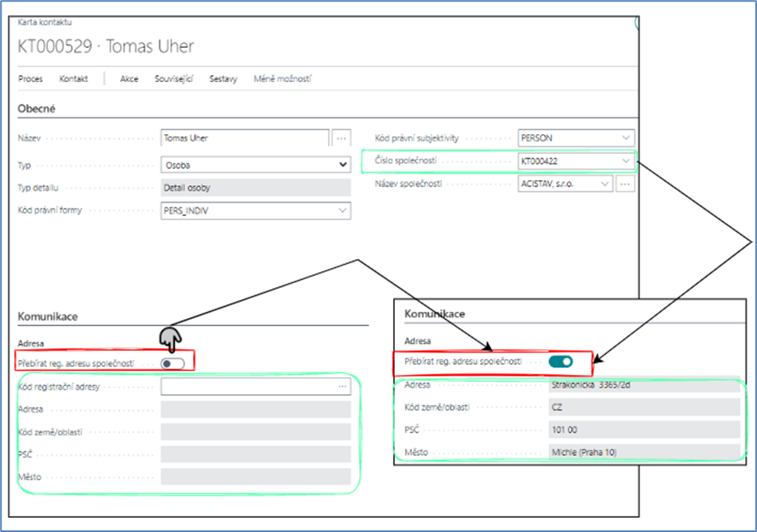Click the ellipsis button next to ACISTAV, s.r.o.
This screenshot has width=757, height=532.
626,184
